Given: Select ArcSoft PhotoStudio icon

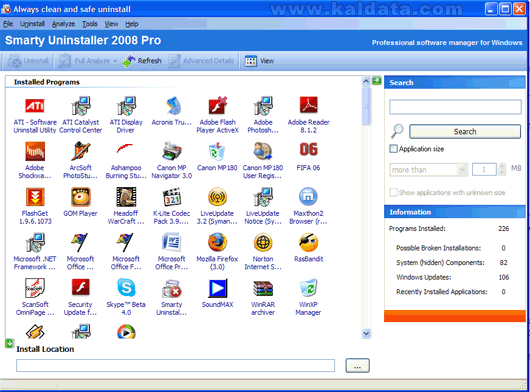Looking at the screenshot, I should [80, 151].
